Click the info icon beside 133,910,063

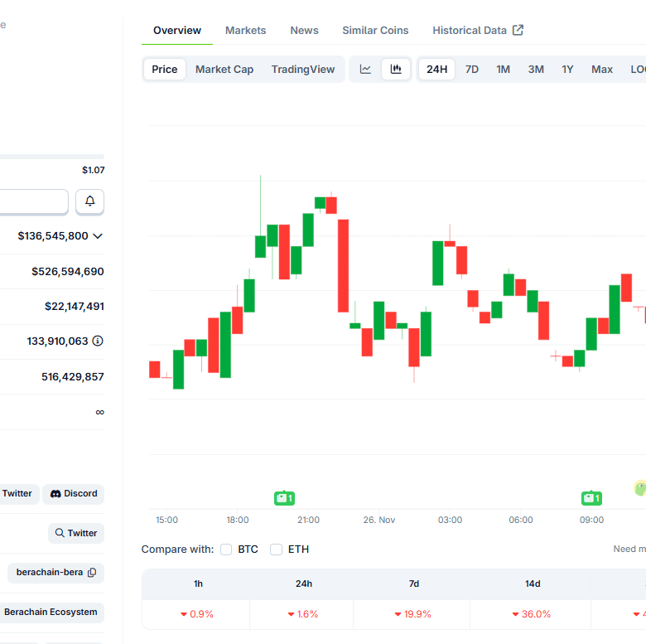click(x=98, y=341)
